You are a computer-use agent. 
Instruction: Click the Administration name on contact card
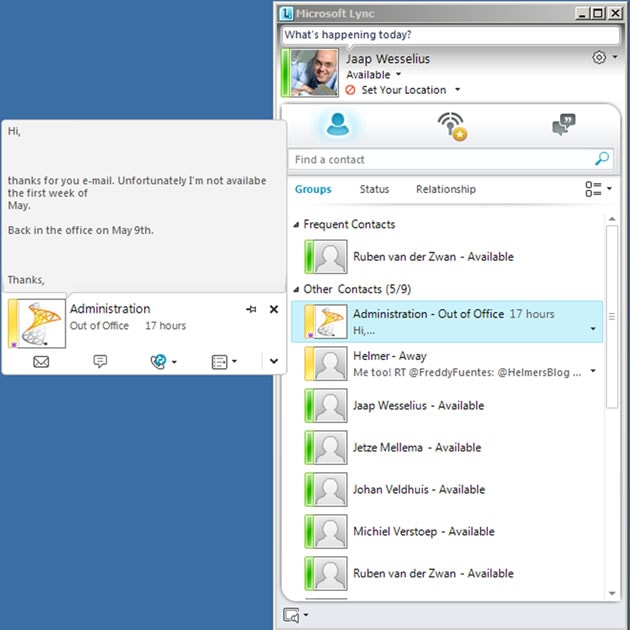click(x=110, y=309)
